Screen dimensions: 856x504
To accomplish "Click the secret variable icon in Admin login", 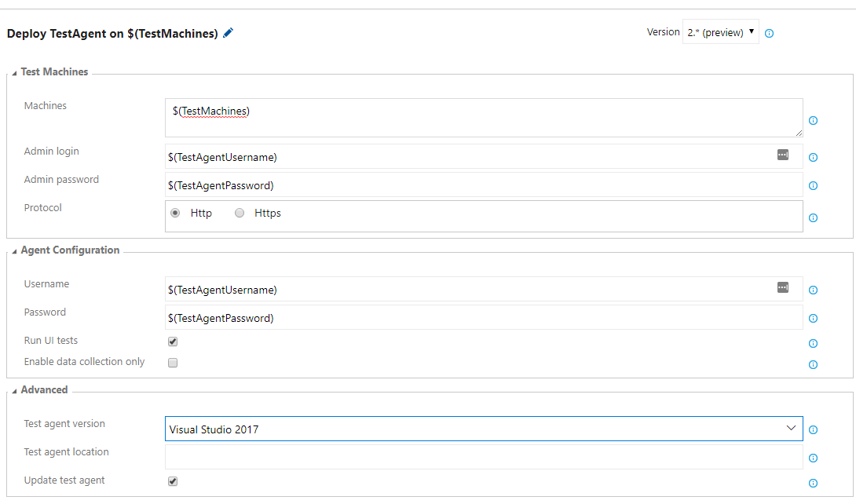I will pyautogui.click(x=782, y=155).
